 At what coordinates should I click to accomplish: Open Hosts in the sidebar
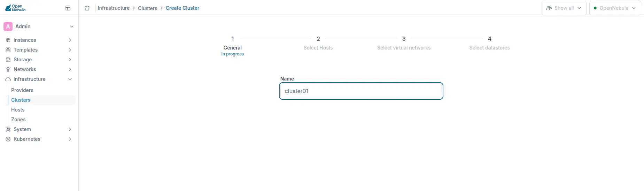pyautogui.click(x=18, y=110)
